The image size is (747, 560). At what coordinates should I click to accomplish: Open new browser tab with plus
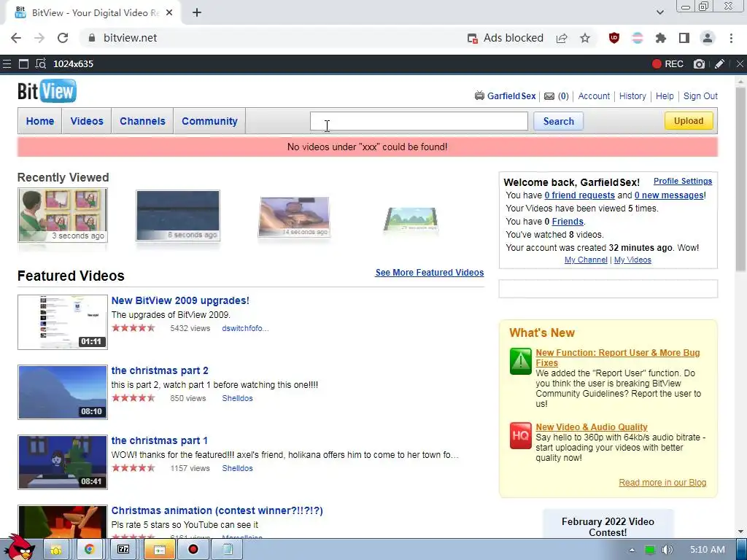coord(197,13)
